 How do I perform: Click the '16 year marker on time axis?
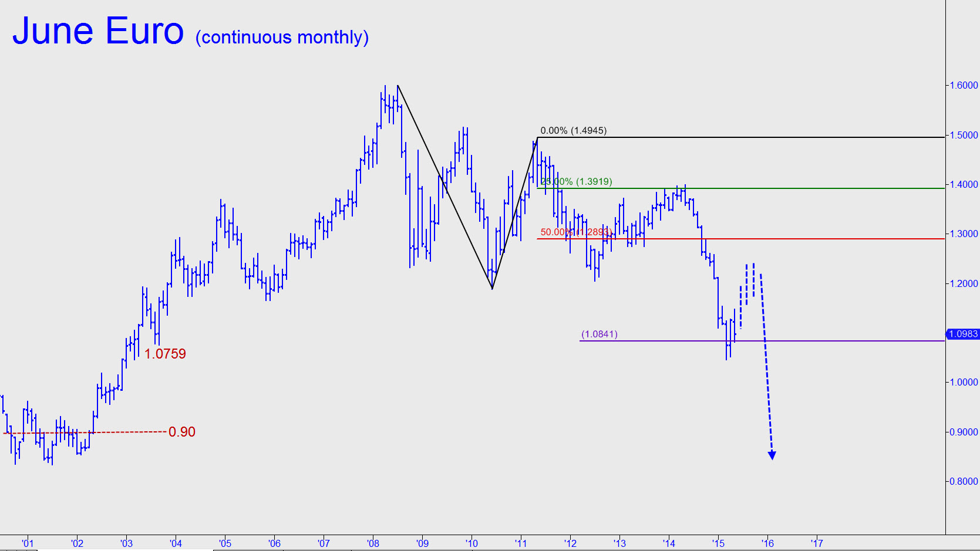click(767, 543)
